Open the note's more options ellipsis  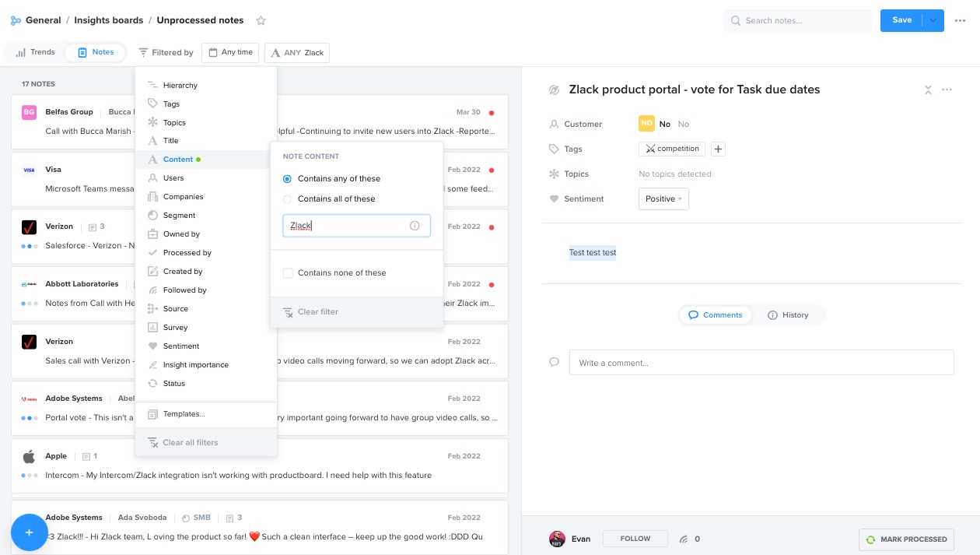tap(947, 90)
